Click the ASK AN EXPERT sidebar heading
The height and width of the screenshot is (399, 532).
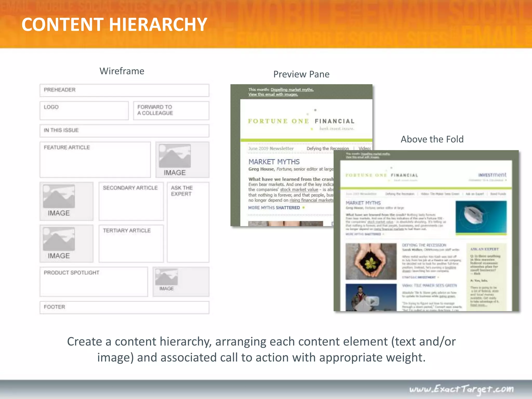click(x=484, y=249)
